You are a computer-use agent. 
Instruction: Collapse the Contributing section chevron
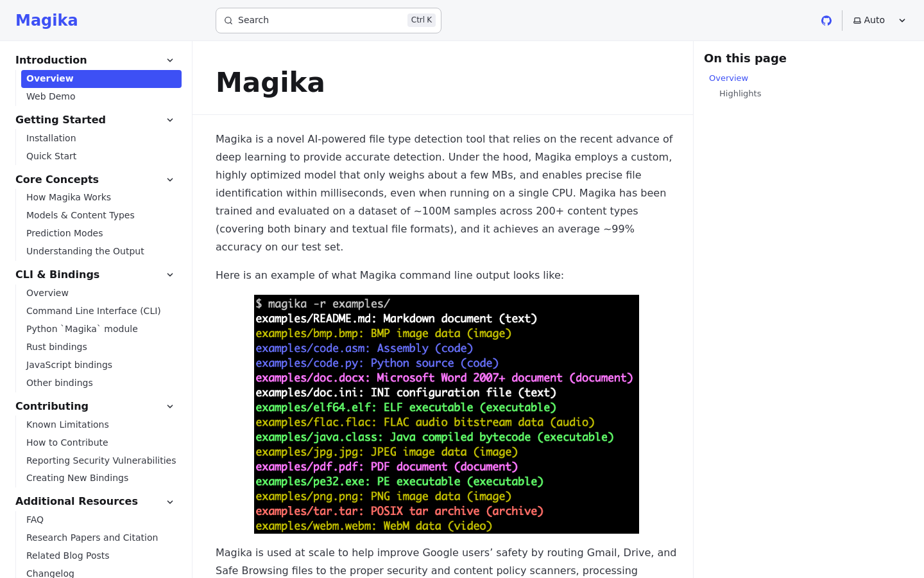170,407
